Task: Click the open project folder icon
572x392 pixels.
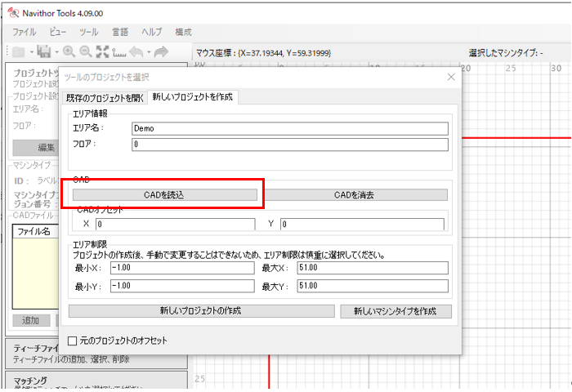Action: tap(17, 51)
